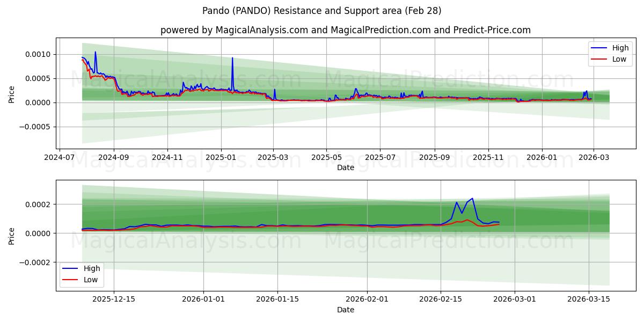Click the '2025-07' x-axis label
This screenshot has width=644, height=322.
(380, 158)
